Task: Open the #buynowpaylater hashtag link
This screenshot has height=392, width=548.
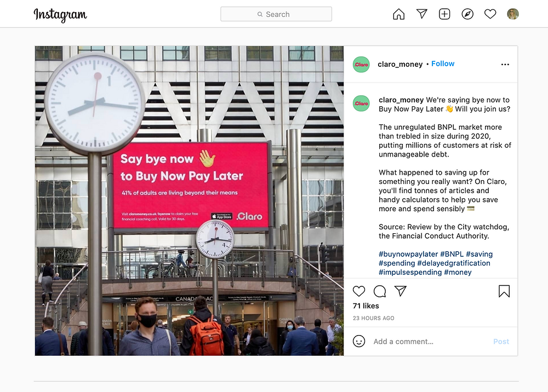Action: pyautogui.click(x=408, y=254)
